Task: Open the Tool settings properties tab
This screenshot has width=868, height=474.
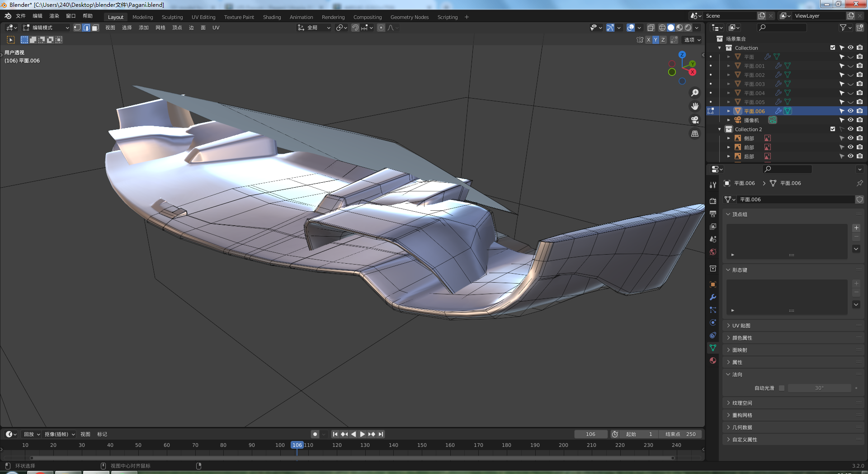Action: (713, 185)
